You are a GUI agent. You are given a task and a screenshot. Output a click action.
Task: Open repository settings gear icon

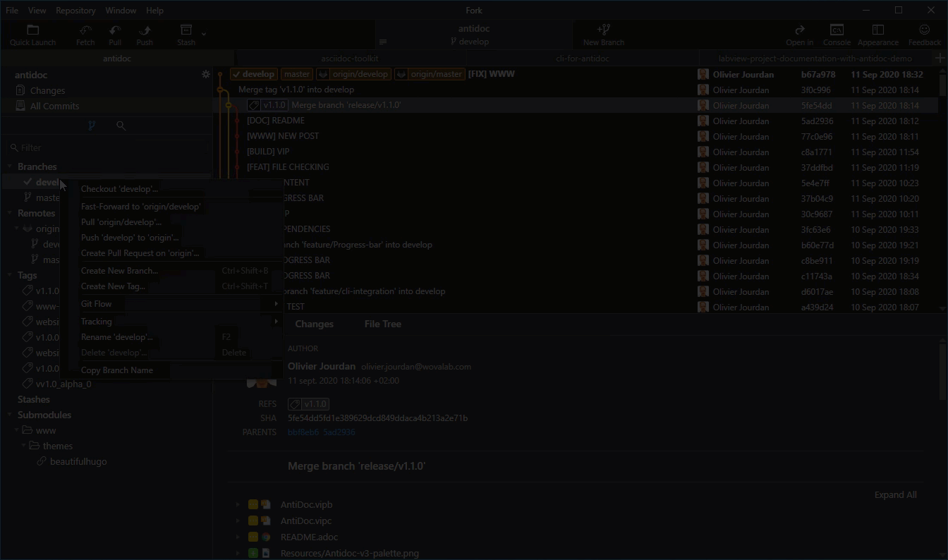[206, 74]
